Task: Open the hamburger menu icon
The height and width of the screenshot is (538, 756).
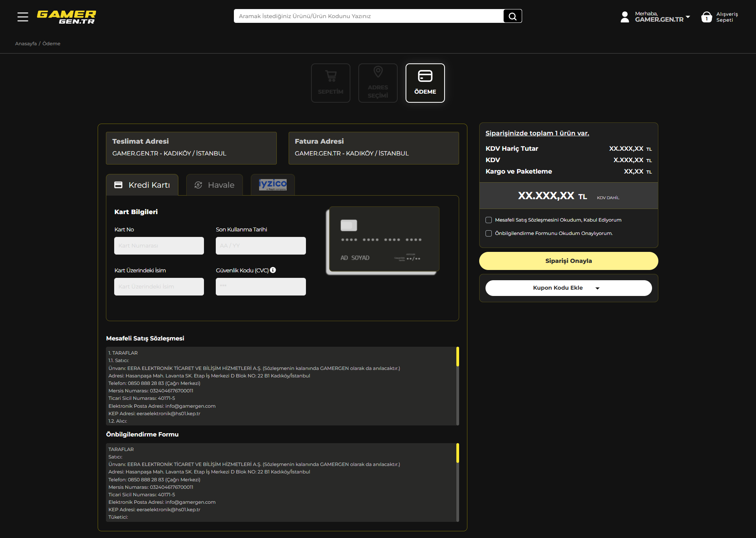Action: (23, 17)
